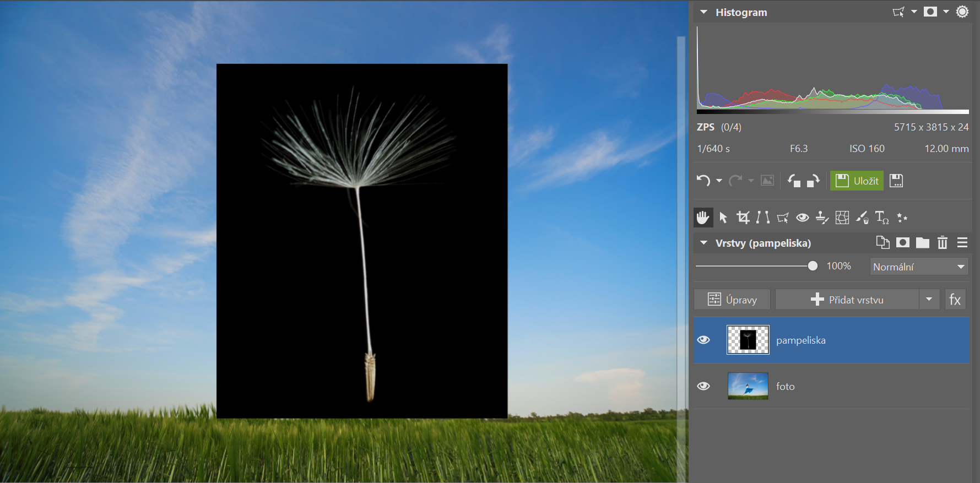Open the Normální blend mode dropdown
The image size is (980, 483).
(919, 267)
